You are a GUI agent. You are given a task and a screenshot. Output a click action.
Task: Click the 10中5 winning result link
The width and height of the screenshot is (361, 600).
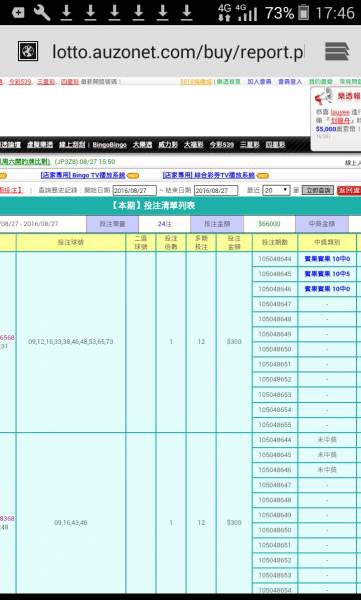click(327, 274)
